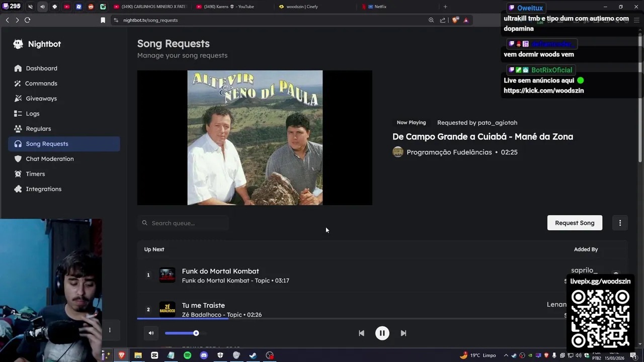Image resolution: width=644 pixels, height=362 pixels.
Task: Focus the Search queue input field
Action: coord(186,223)
